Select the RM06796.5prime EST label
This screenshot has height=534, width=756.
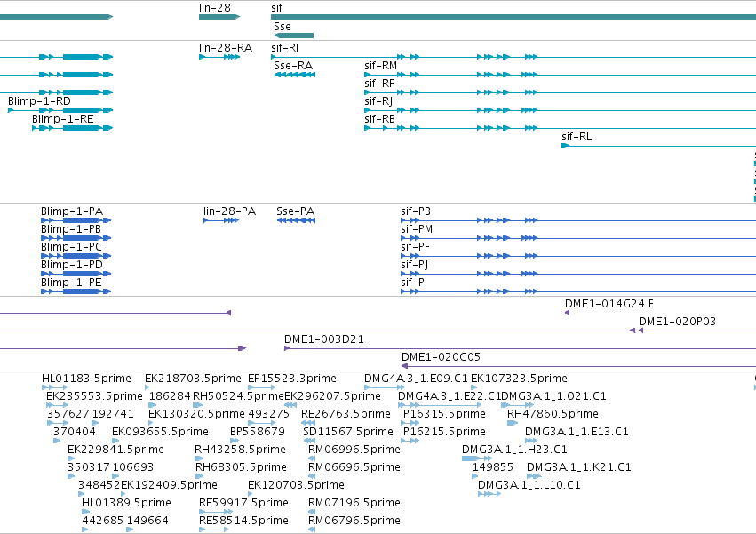click(354, 521)
